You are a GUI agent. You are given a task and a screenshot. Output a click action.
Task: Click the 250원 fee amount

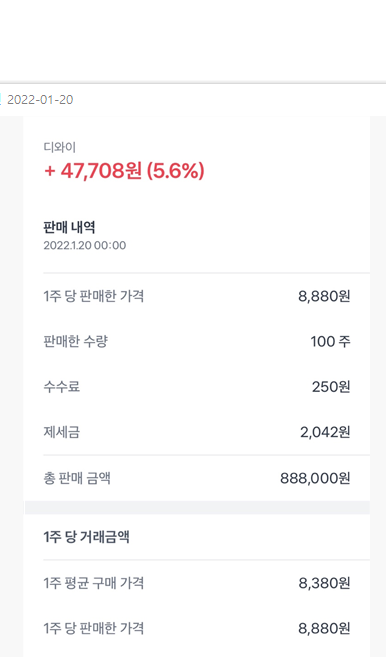(x=331, y=387)
